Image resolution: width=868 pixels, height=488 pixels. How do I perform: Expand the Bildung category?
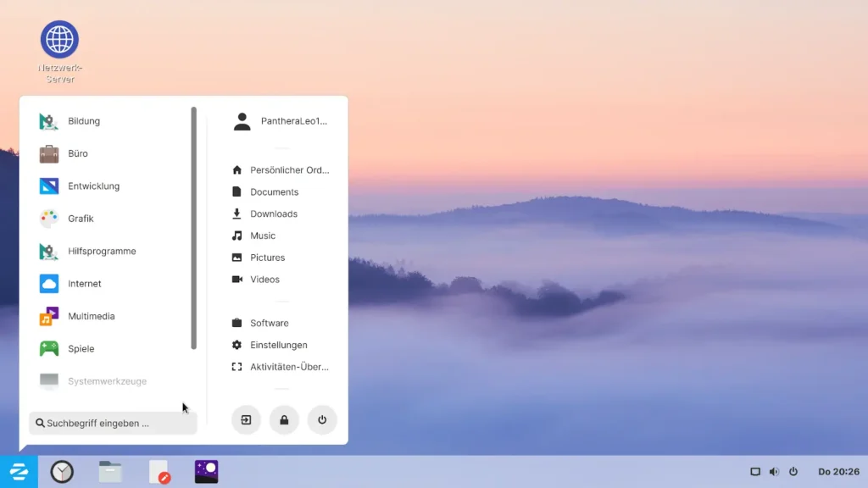coord(84,121)
